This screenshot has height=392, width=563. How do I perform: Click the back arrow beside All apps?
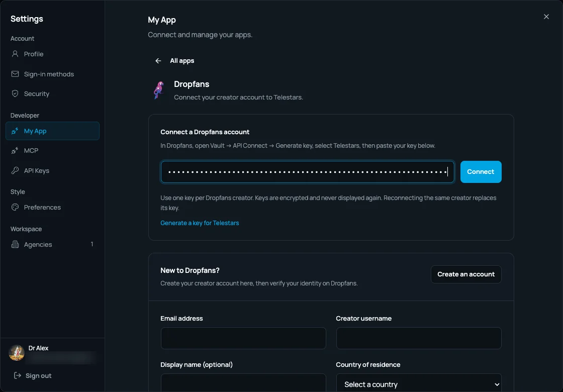pos(158,61)
